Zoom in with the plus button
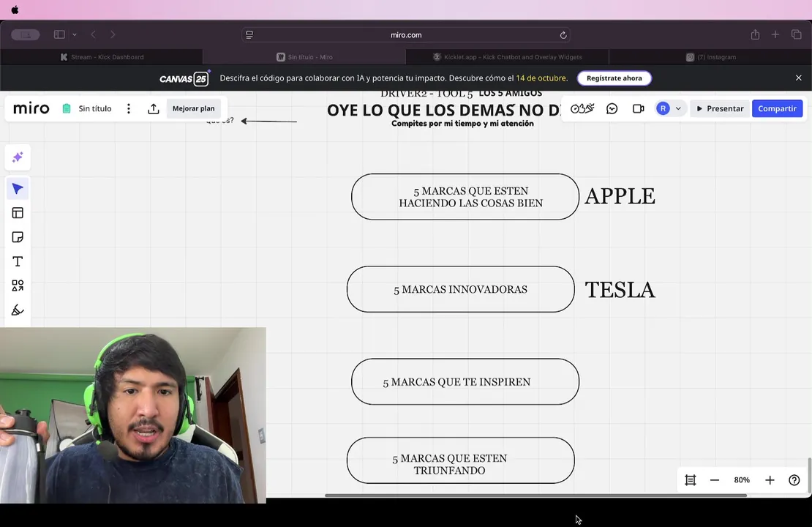Image resolution: width=812 pixels, height=527 pixels. point(770,480)
